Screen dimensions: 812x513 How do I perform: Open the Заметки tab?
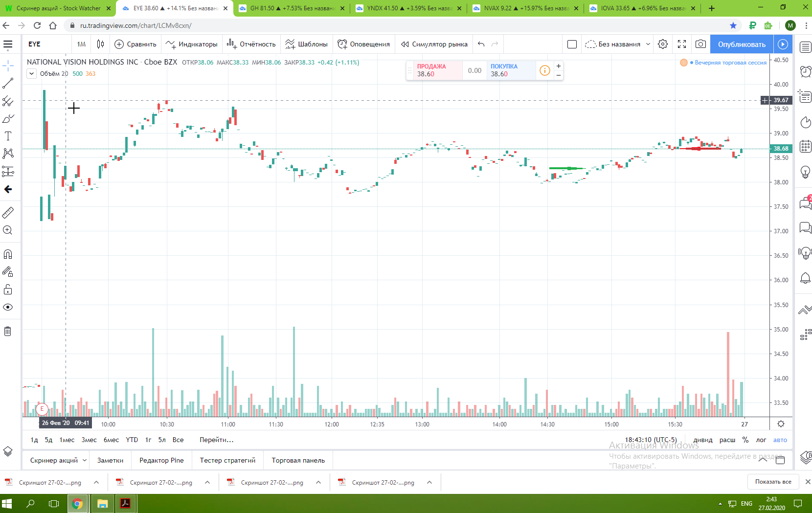110,460
